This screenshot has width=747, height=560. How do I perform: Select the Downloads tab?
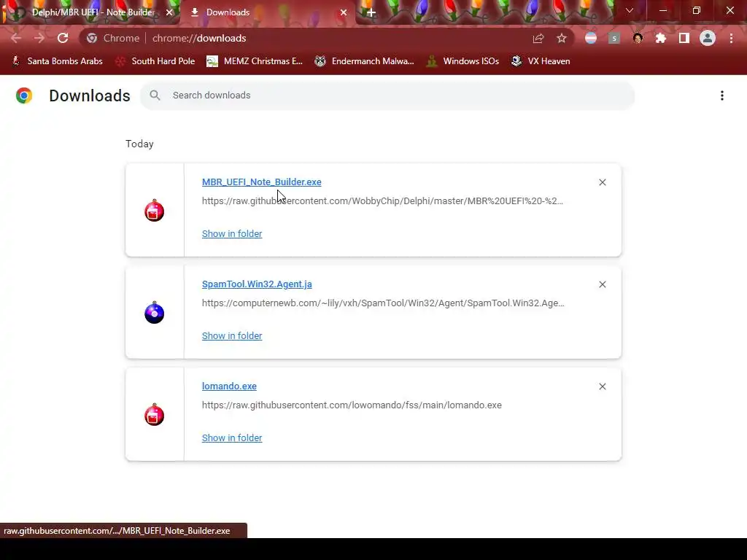(x=267, y=12)
